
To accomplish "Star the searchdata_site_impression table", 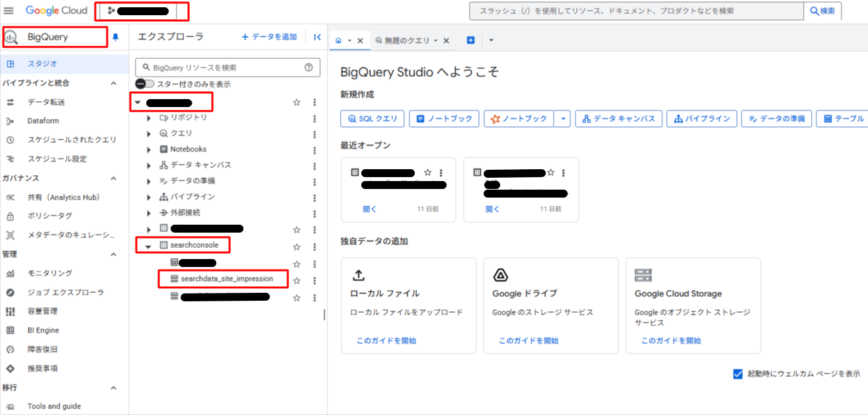I will point(297,280).
